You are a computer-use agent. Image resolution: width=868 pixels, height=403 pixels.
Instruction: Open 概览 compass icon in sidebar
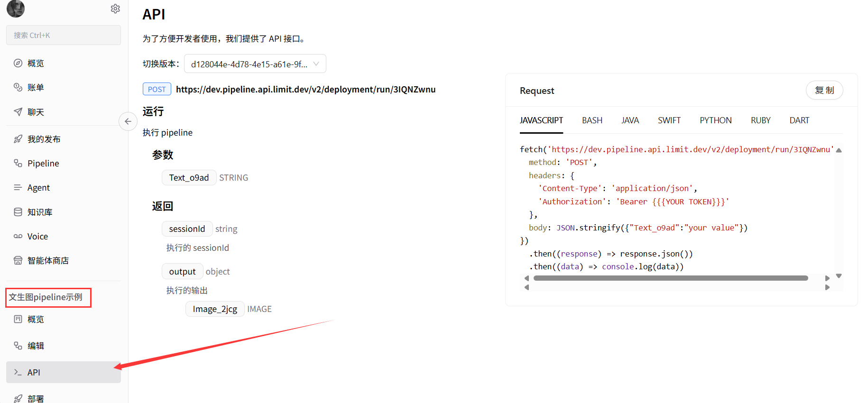18,63
